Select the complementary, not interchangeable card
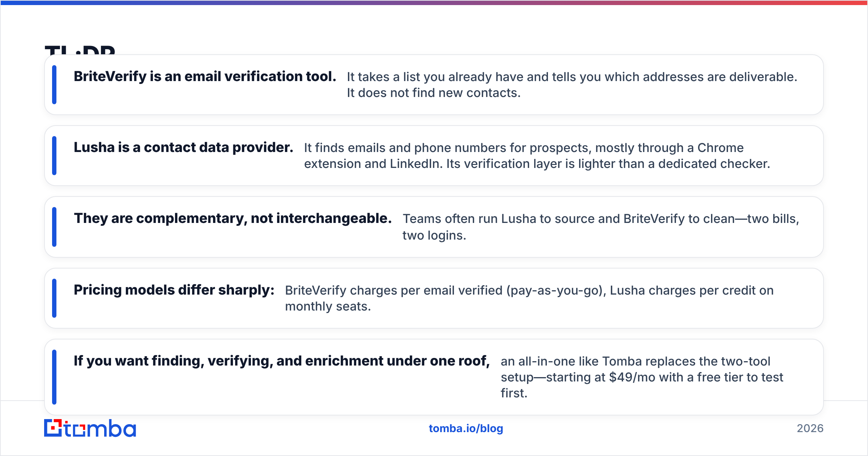 pos(434,227)
